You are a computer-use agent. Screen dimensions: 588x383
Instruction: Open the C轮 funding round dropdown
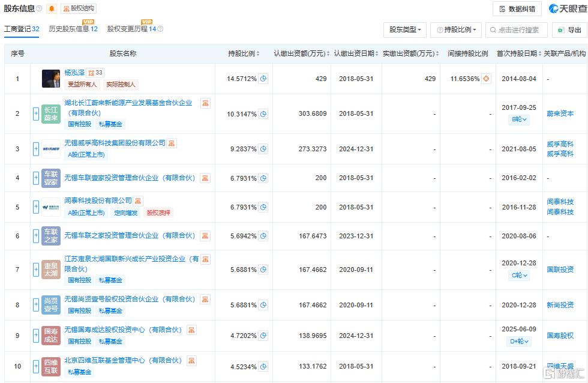[519, 276]
